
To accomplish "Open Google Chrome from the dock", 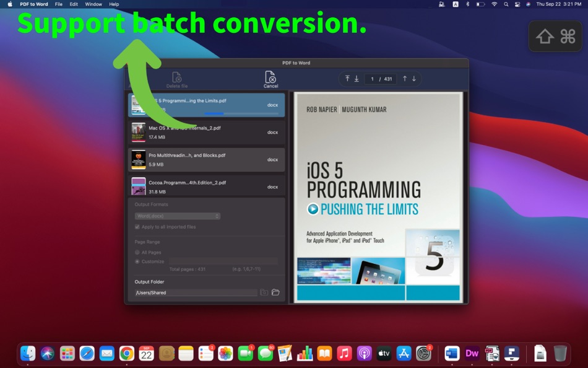I will coord(127,353).
